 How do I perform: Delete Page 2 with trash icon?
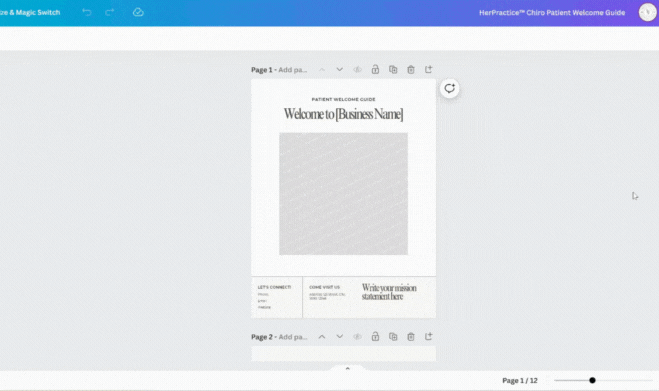[x=411, y=336]
